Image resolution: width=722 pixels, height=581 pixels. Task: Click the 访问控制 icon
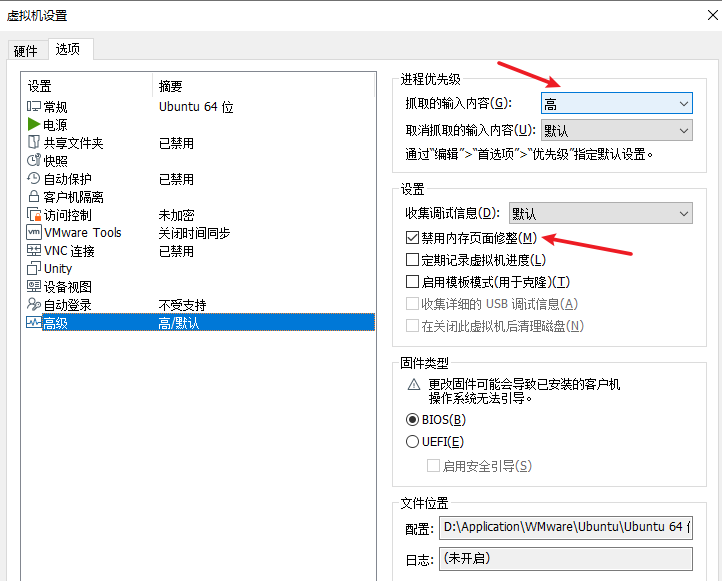(x=34, y=215)
